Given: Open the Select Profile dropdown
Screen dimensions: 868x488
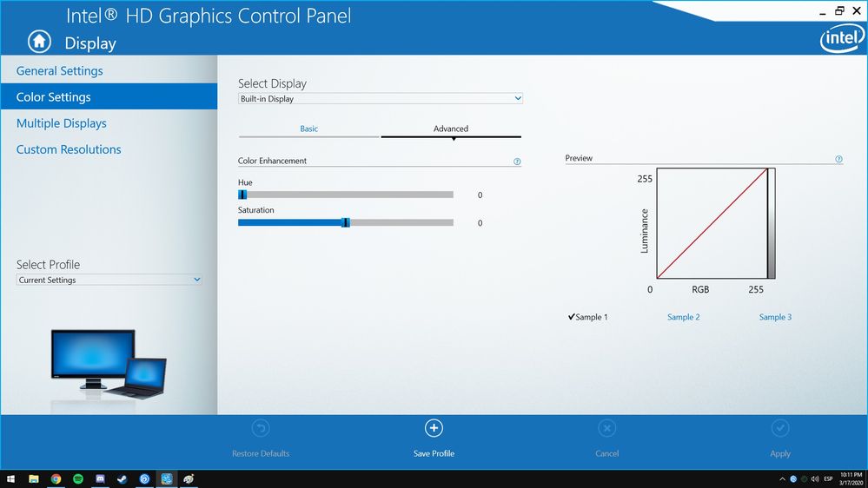Looking at the screenshot, I should (109, 280).
